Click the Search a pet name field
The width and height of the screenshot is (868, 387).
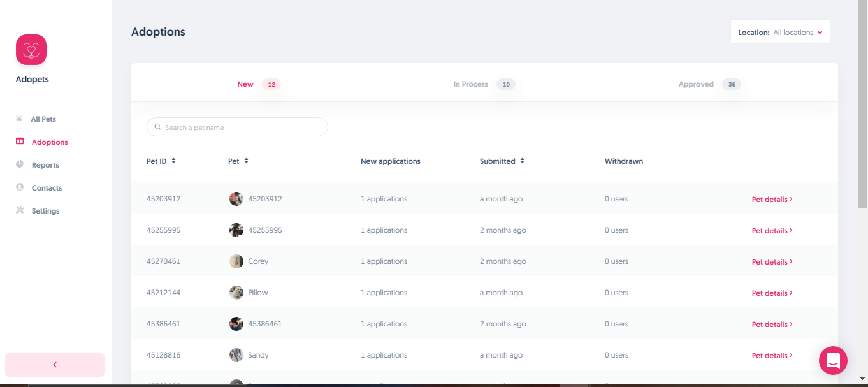[x=242, y=128]
